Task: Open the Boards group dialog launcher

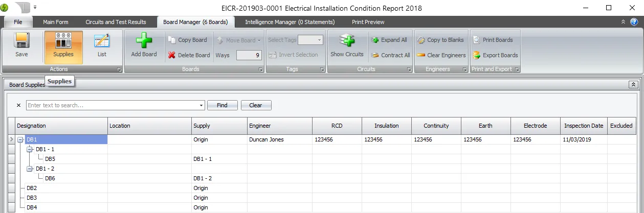Action: (260, 69)
